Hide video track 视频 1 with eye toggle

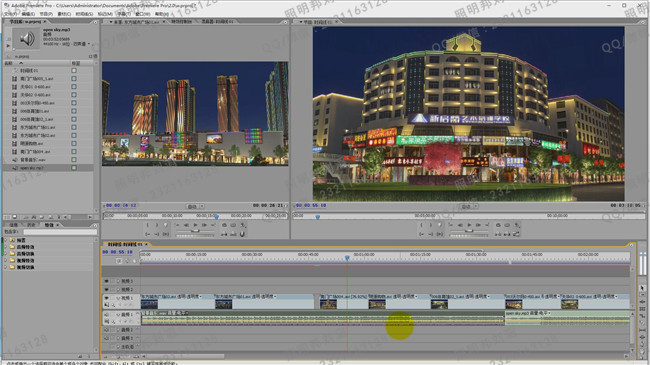pos(107,298)
